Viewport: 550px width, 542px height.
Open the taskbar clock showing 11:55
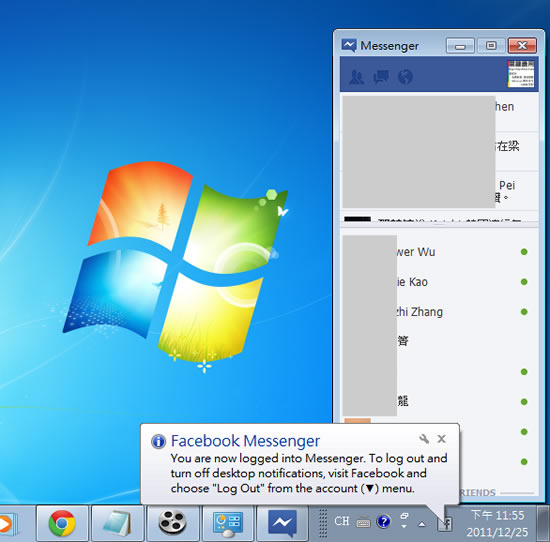(497, 523)
